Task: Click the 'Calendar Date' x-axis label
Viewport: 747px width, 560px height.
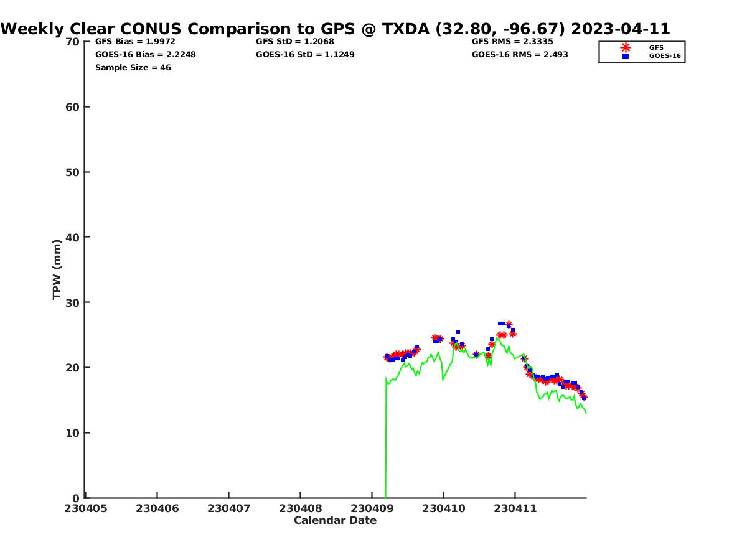Action: tap(335, 520)
